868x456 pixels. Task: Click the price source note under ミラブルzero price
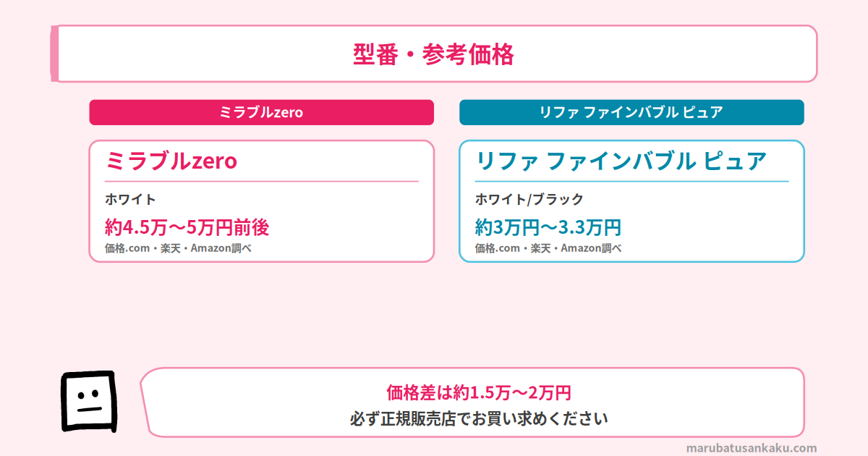[178, 248]
